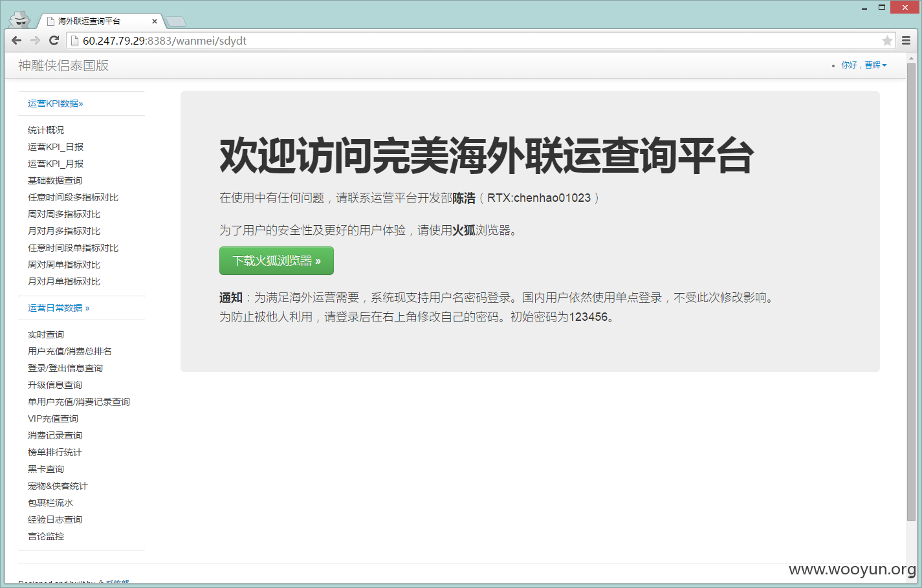The image size is (922, 588).
Task: Click the 欢迎访问完美海外联运查询平台 heading
Action: pyautogui.click(x=487, y=156)
